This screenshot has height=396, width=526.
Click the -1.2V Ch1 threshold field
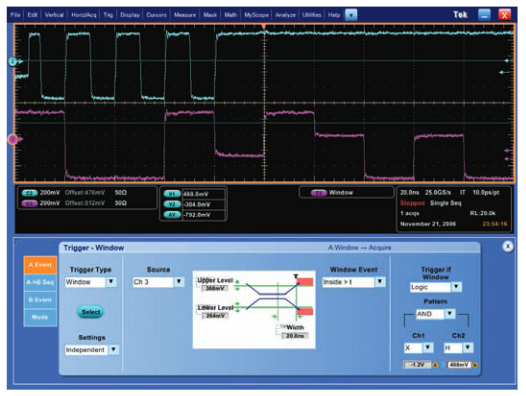[x=418, y=365]
